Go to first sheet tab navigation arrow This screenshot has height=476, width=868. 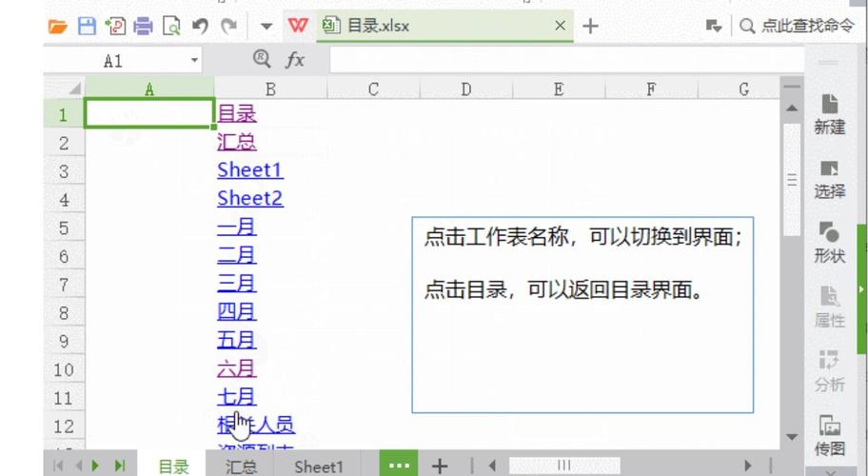click(57, 466)
